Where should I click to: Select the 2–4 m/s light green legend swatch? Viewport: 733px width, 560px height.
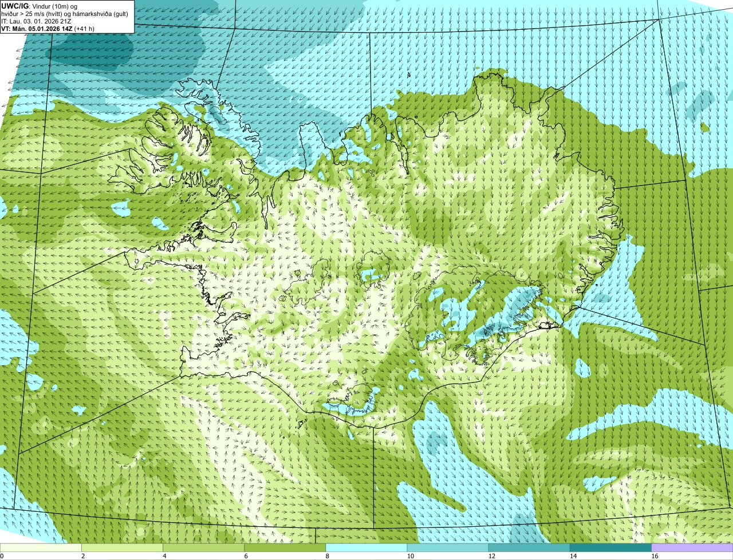122,548
